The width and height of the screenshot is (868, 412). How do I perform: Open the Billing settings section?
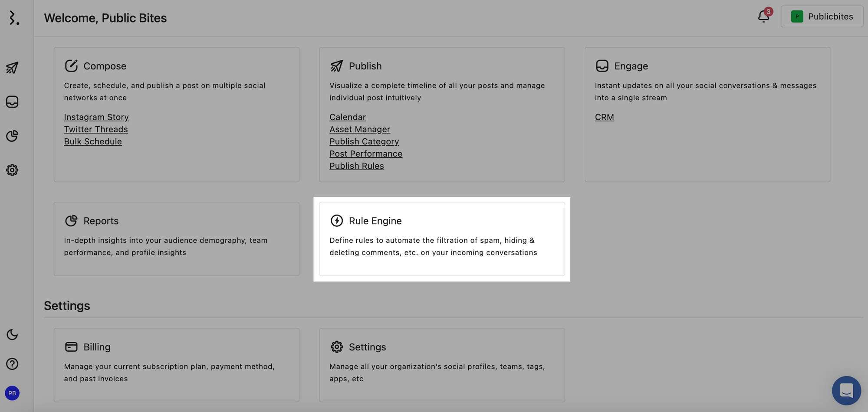coord(176,364)
